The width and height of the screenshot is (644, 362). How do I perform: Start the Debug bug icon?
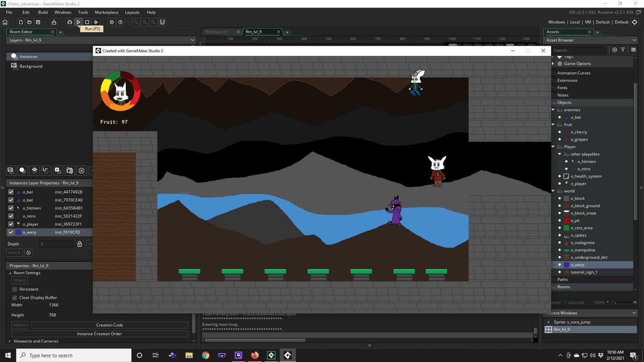69,22
